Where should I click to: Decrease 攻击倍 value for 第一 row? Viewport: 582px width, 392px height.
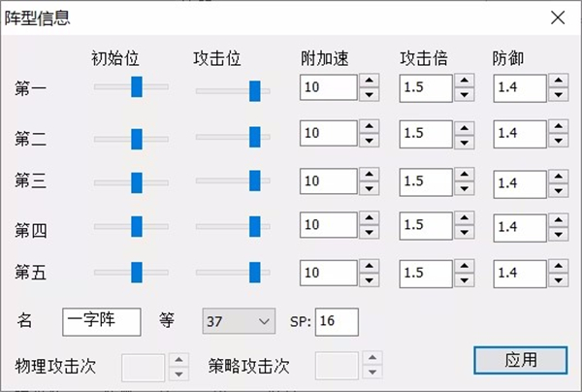[x=465, y=95]
